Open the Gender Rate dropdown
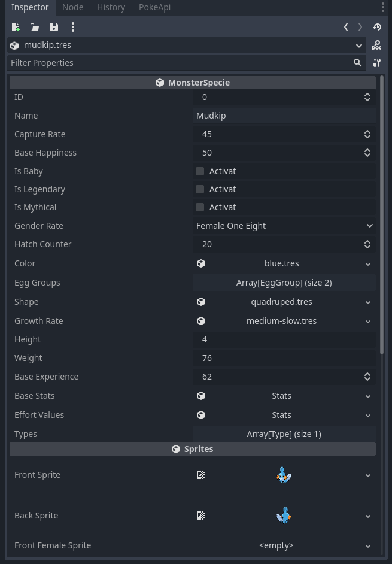The image size is (392, 564). click(284, 226)
